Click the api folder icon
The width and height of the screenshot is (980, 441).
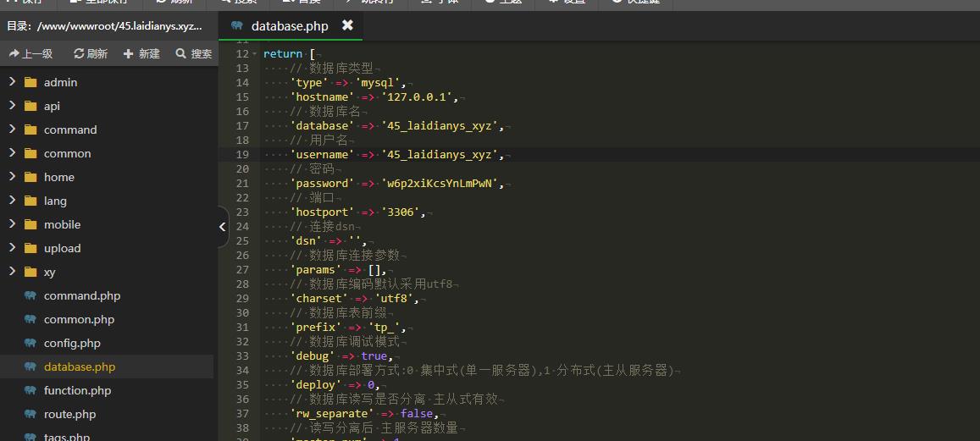coord(30,106)
